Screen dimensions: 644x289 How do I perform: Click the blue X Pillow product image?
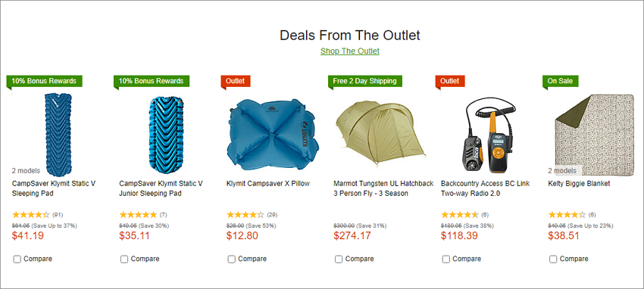pos(273,135)
